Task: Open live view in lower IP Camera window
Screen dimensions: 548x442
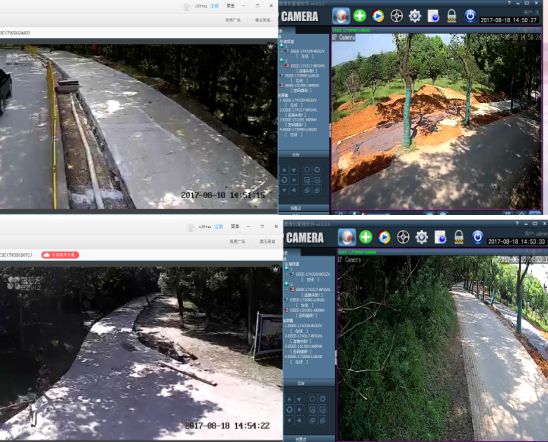Action: tap(347, 237)
